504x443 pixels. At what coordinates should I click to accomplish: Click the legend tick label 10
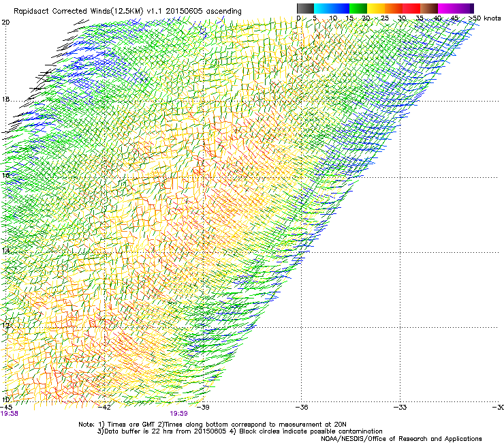(333, 18)
